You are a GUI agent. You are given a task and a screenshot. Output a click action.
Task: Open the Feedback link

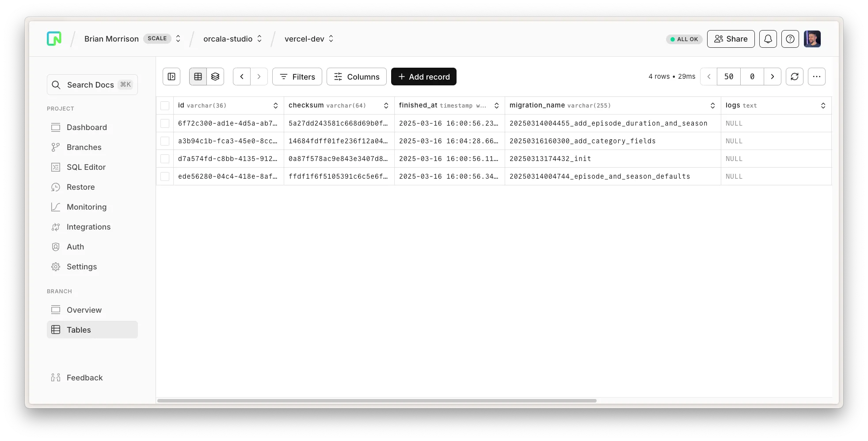click(92, 378)
